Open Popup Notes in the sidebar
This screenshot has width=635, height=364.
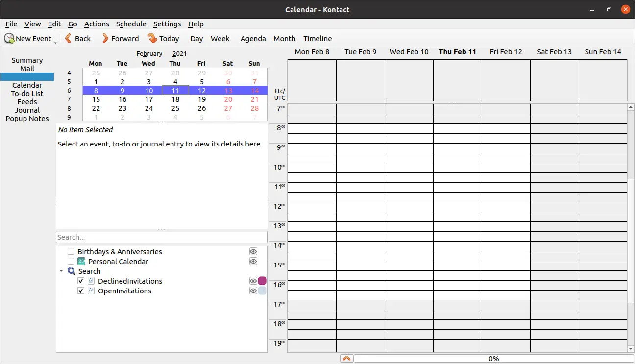(x=27, y=119)
